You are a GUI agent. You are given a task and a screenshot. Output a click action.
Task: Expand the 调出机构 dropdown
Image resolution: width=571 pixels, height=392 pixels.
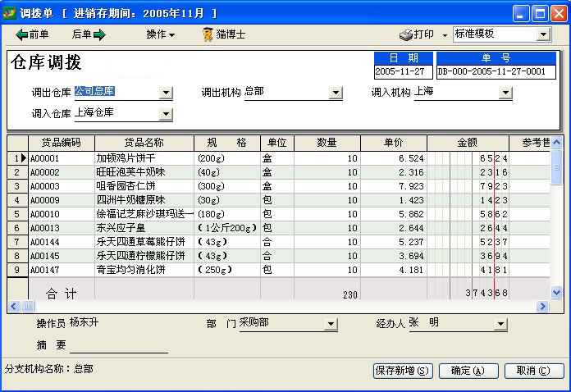tap(336, 93)
